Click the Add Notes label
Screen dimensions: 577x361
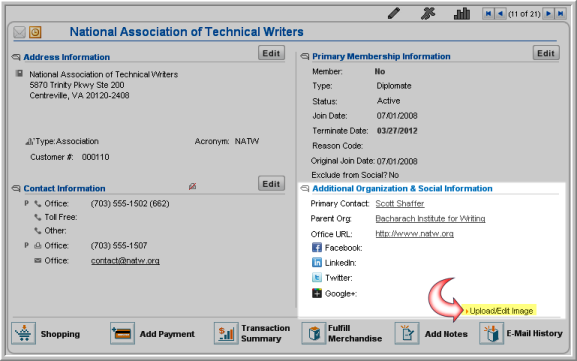coord(446,334)
